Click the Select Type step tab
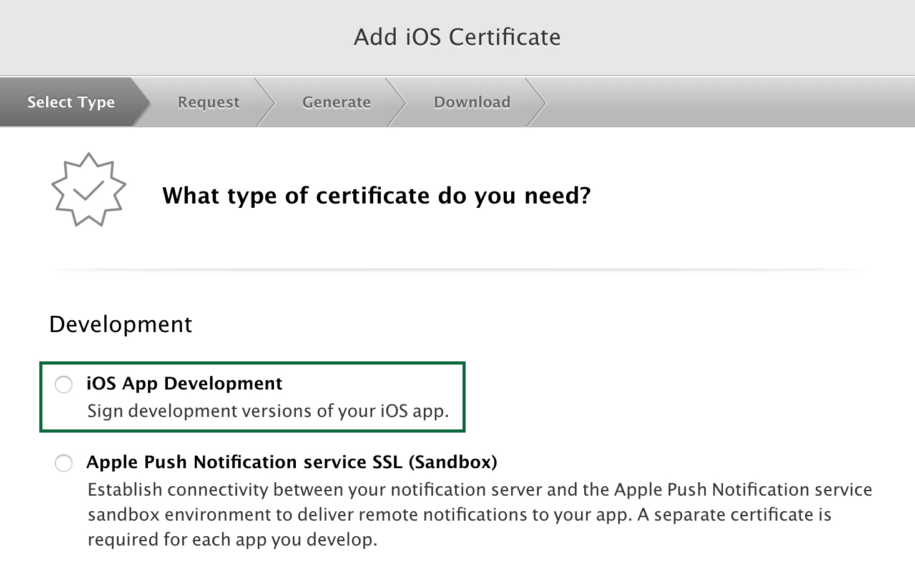Screen dimensions: 915x588 point(71,102)
